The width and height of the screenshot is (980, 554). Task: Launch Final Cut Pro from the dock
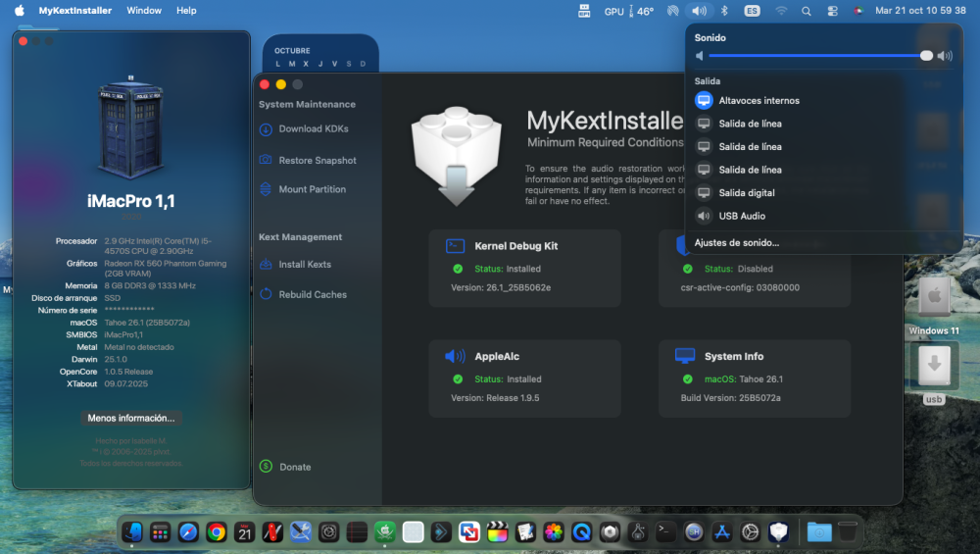point(497,532)
